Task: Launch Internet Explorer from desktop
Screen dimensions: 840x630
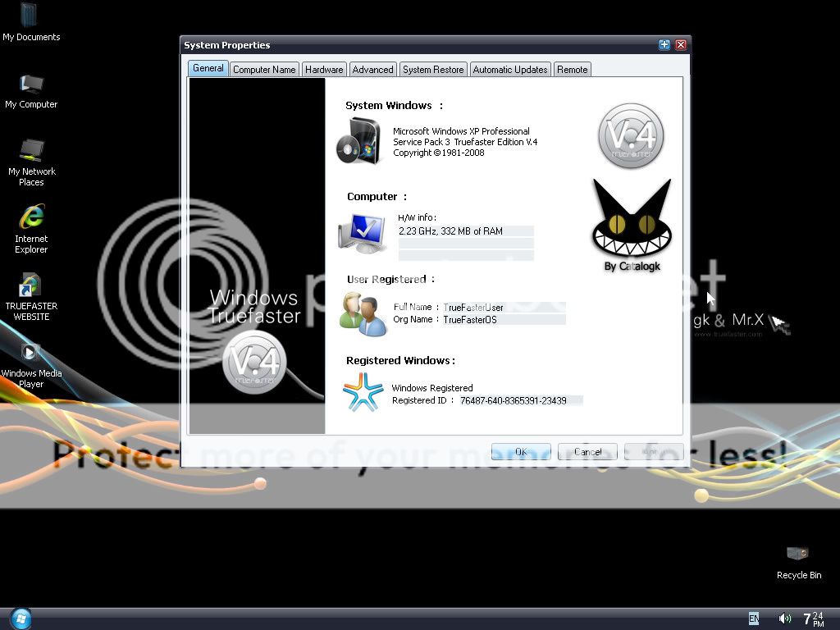Action: click(31, 218)
